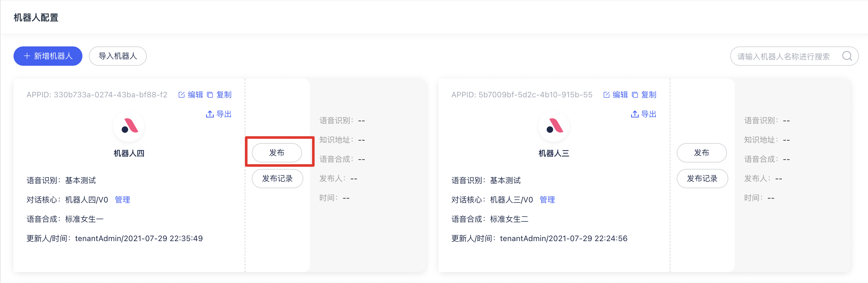Click the 新增机器人 button
The width and height of the screenshot is (868, 283).
(x=48, y=56)
